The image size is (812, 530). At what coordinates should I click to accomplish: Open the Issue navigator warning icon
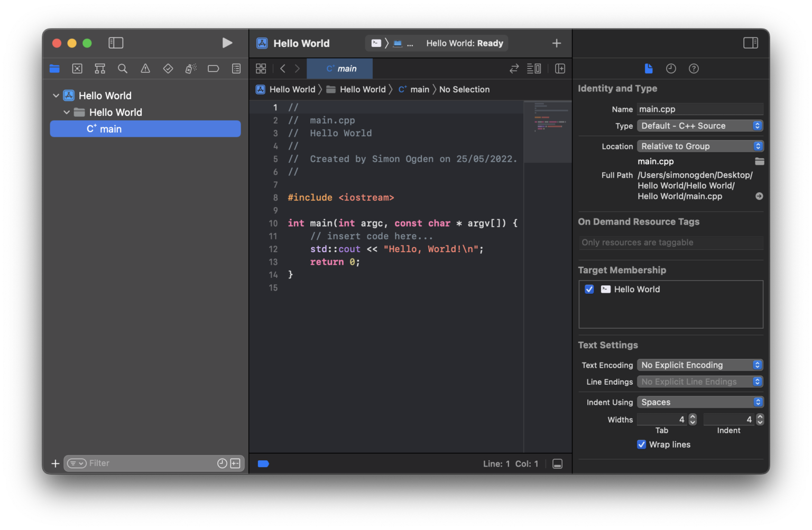click(x=145, y=69)
